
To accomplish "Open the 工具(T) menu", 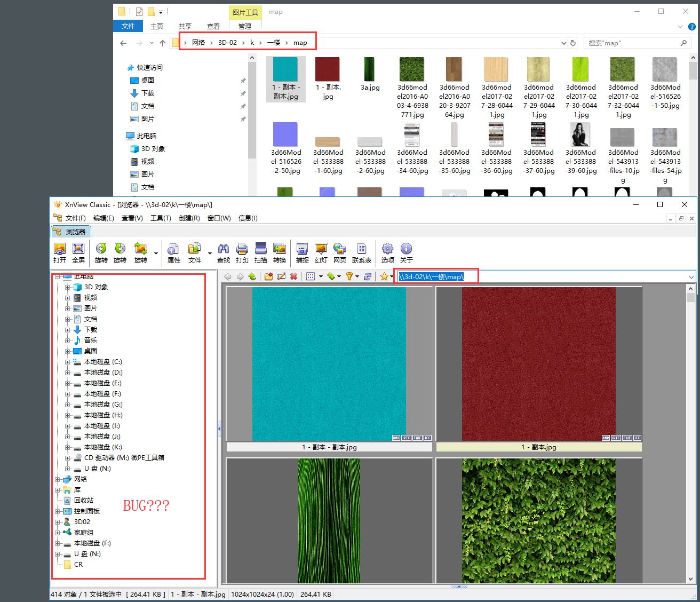I will pyautogui.click(x=160, y=218).
